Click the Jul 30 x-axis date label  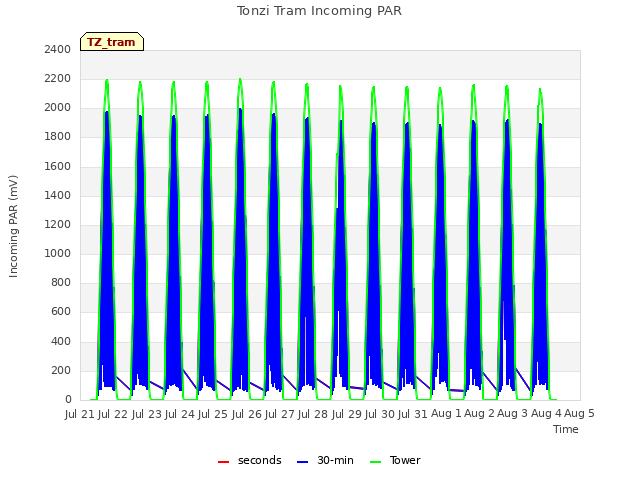(380, 414)
